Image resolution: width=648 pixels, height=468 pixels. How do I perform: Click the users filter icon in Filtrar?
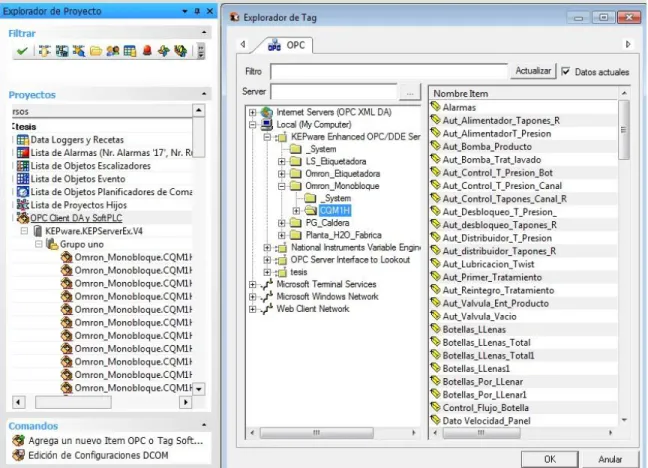[113, 51]
